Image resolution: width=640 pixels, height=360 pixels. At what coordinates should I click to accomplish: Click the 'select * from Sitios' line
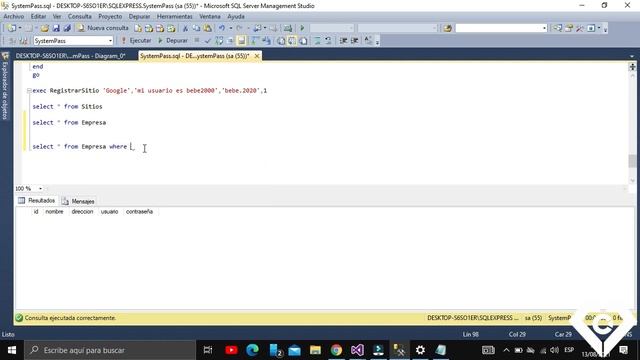pyautogui.click(x=67, y=107)
